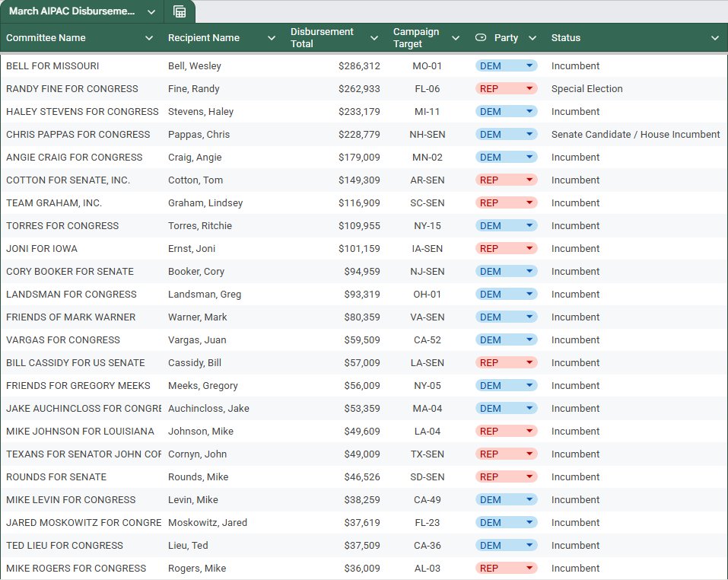This screenshot has height=580, width=728.
Task: Select cell ROUNDS FOR SENATE
Action: coord(81,476)
